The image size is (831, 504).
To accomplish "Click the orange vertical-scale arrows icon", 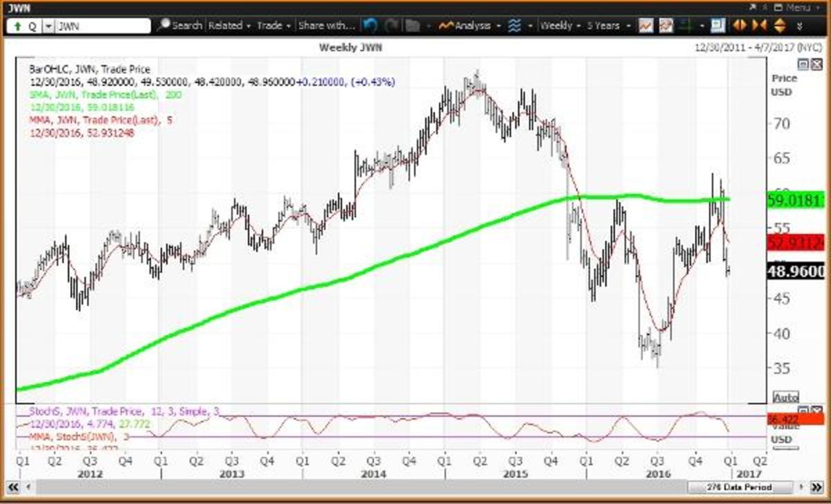I will pos(779,26).
